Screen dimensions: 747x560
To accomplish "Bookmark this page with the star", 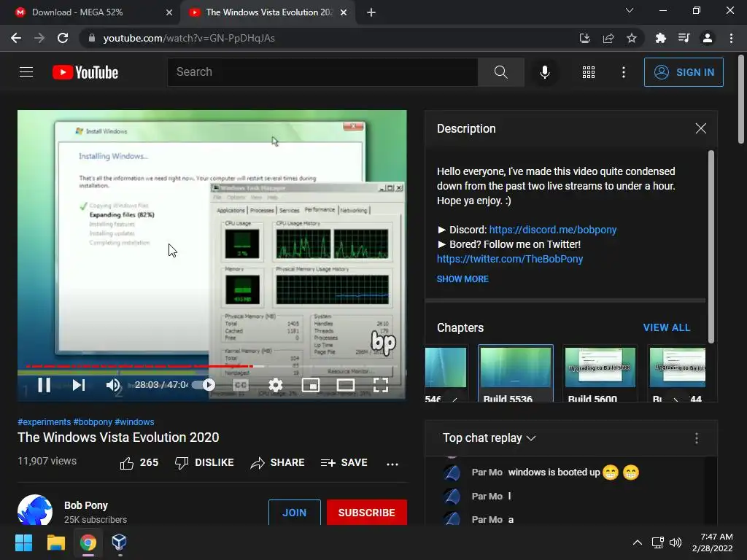I will [x=632, y=38].
